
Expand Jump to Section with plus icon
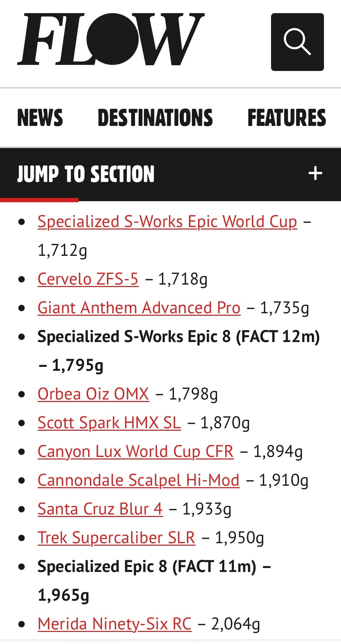(315, 174)
